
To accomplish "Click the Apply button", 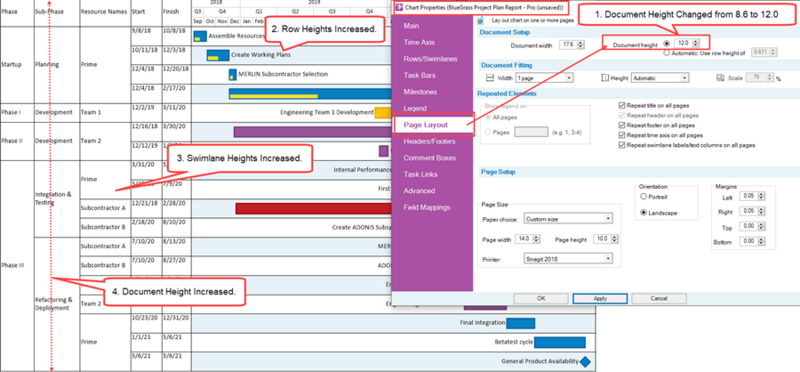I will (x=600, y=299).
